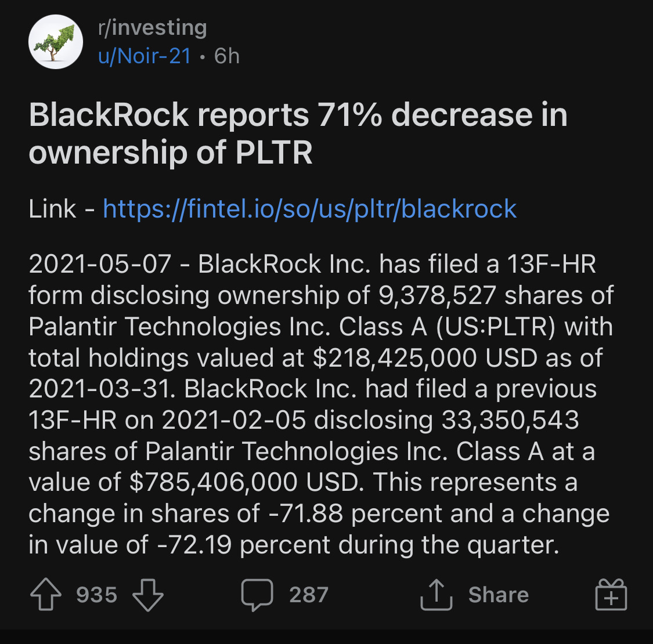Downvote the BlackRock PLTR post
The height and width of the screenshot is (644, 653).
tap(148, 595)
